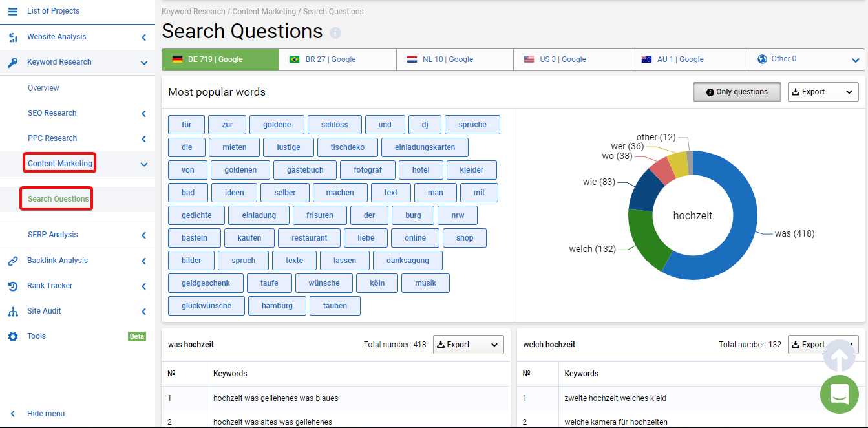Expand the Other 0 countries dropdown
The image size is (868, 428).
pyautogui.click(x=807, y=59)
